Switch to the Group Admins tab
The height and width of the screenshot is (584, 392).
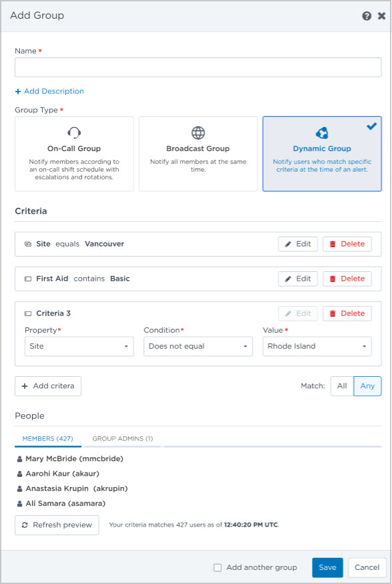pos(122,438)
